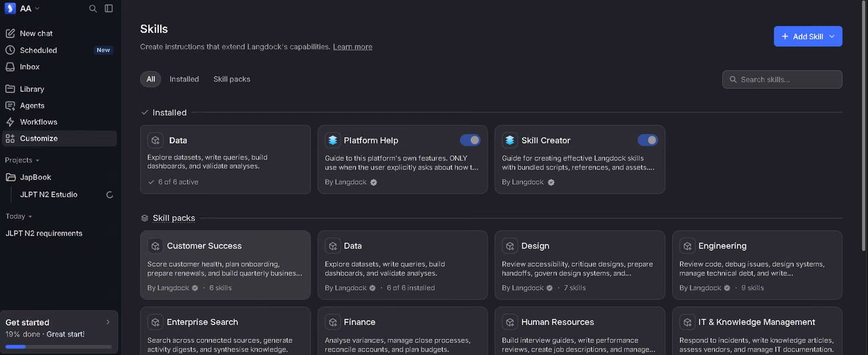
Task: Click '19% done · Great start!' text
Action: click(45, 334)
